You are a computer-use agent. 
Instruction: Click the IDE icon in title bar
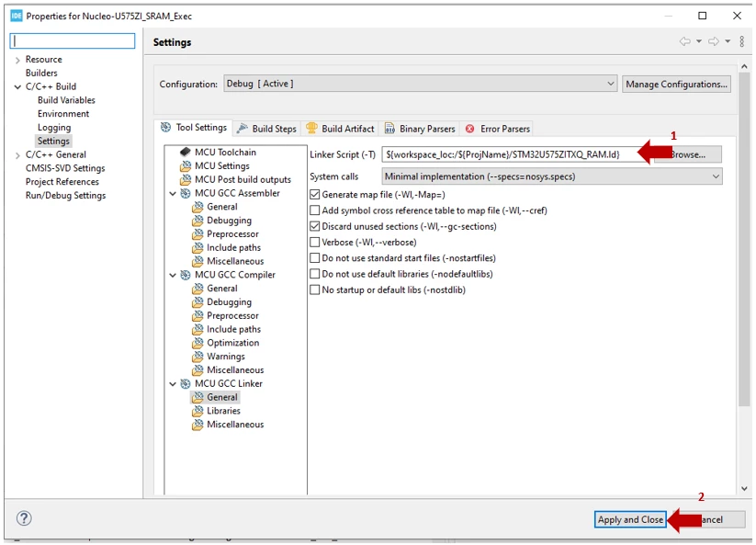point(17,16)
